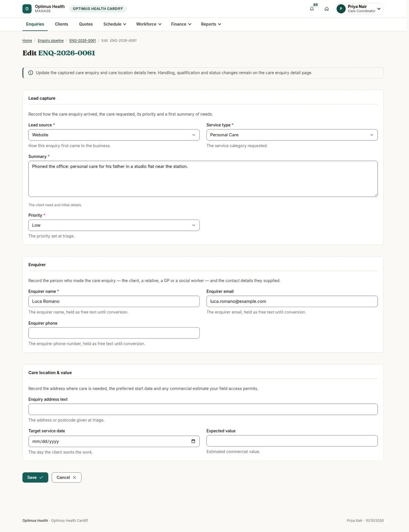Go to the Quotes tab

tap(86, 24)
